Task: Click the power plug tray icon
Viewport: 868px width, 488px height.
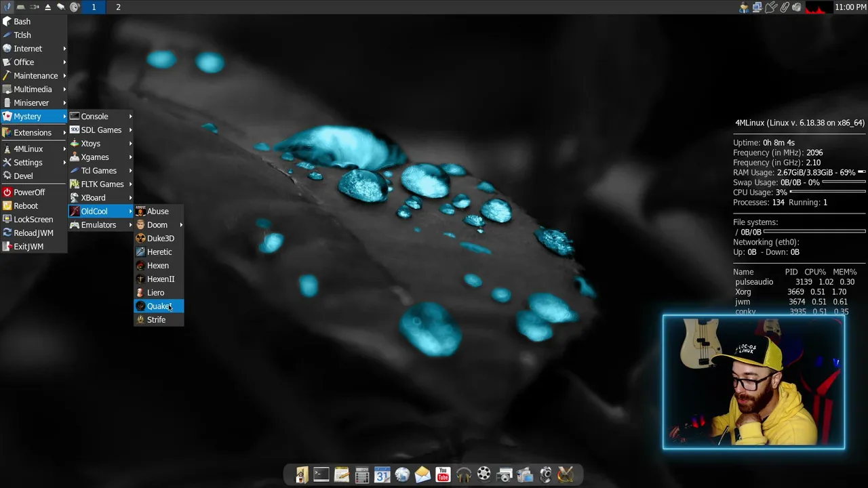Action: point(770,7)
